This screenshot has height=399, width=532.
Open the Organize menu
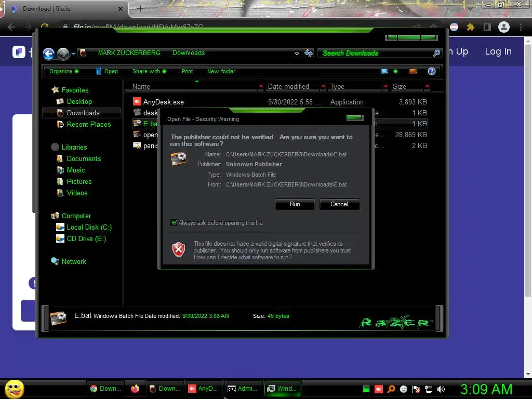coord(64,71)
